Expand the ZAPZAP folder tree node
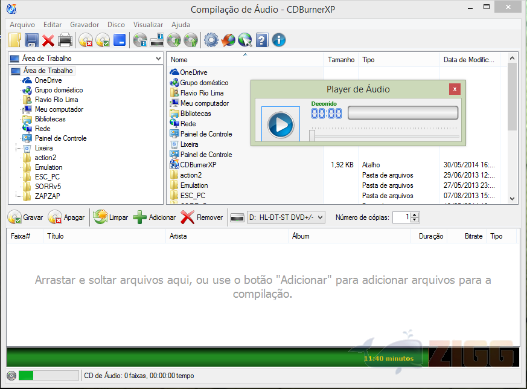The width and height of the screenshot is (527, 389). 17,196
